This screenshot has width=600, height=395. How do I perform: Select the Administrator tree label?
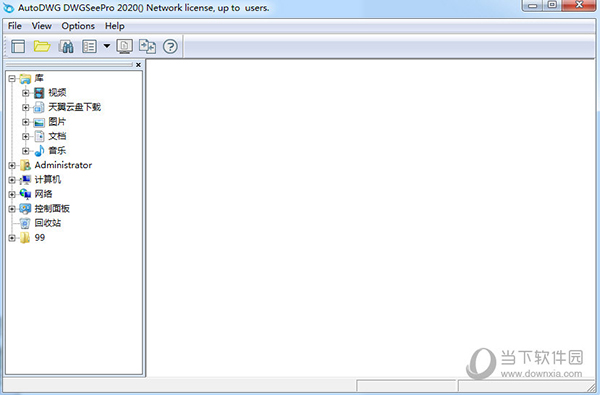(63, 165)
